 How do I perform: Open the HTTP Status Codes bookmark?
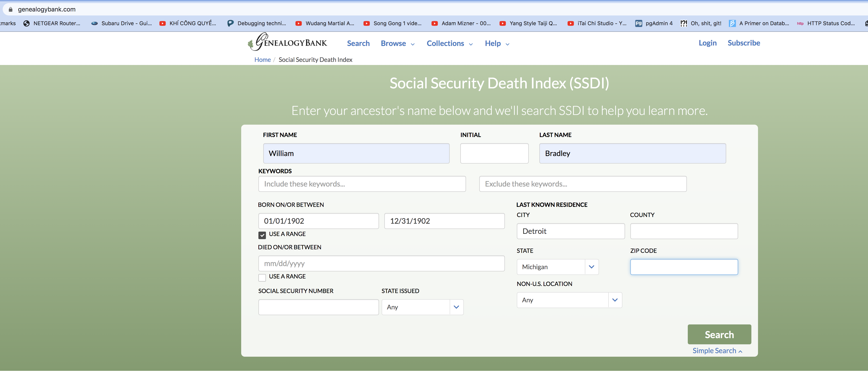(826, 23)
